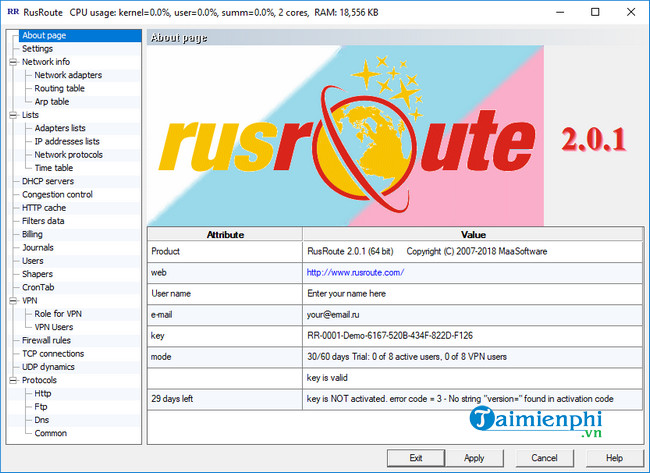The image size is (650, 473).
Task: Open the www.rusroute.com web link
Action: [355, 272]
